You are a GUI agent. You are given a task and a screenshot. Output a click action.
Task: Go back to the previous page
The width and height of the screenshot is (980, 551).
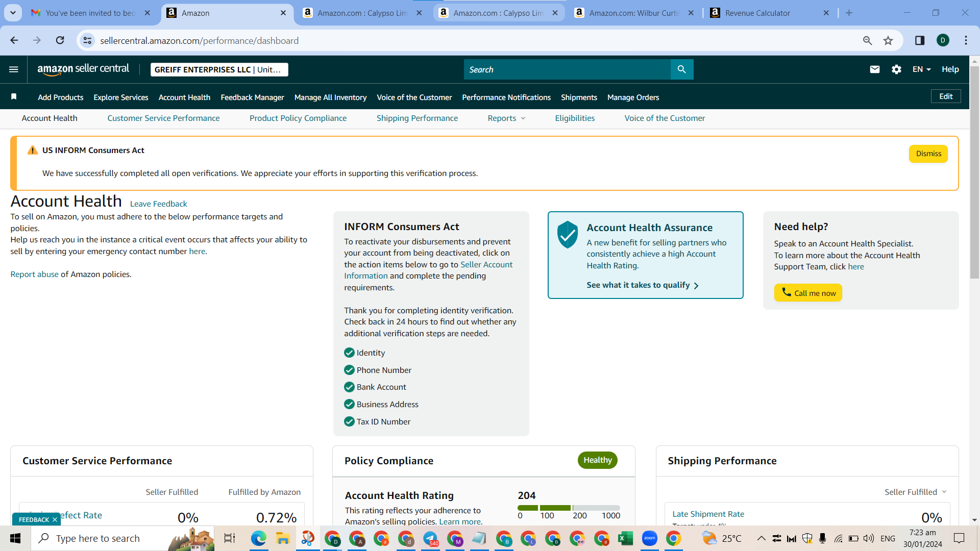point(14,40)
